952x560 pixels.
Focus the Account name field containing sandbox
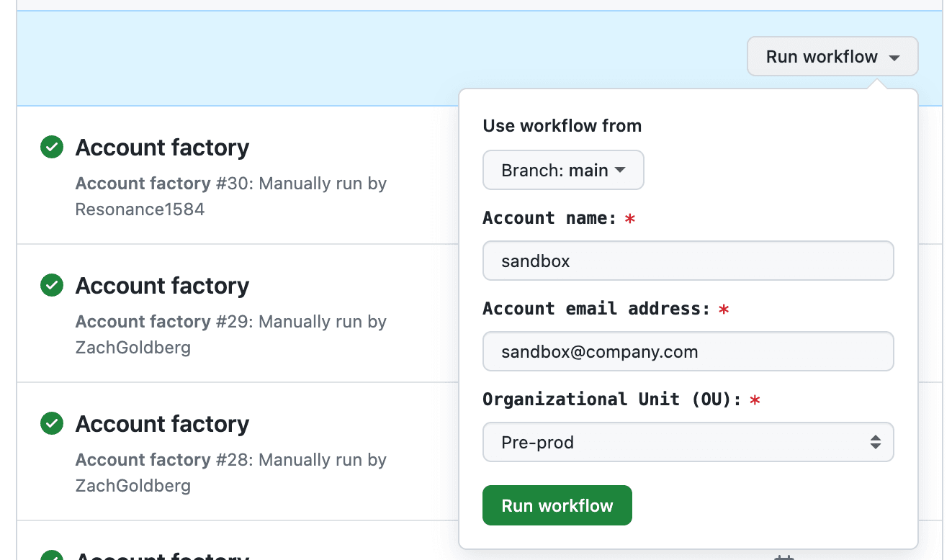[x=688, y=261]
